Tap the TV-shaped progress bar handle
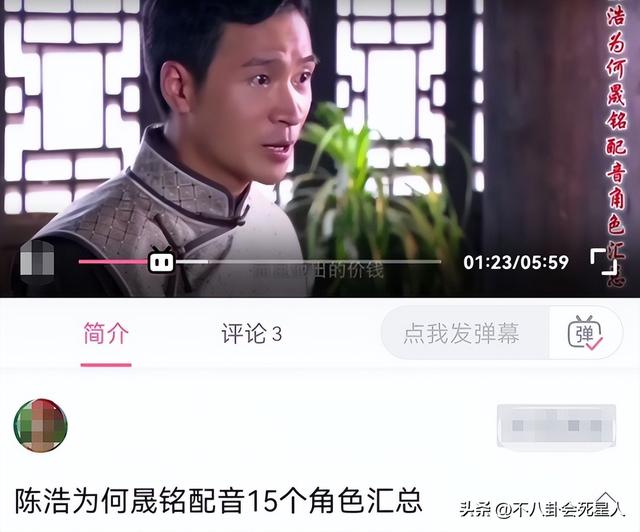This screenshot has height=532, width=640. (x=161, y=260)
